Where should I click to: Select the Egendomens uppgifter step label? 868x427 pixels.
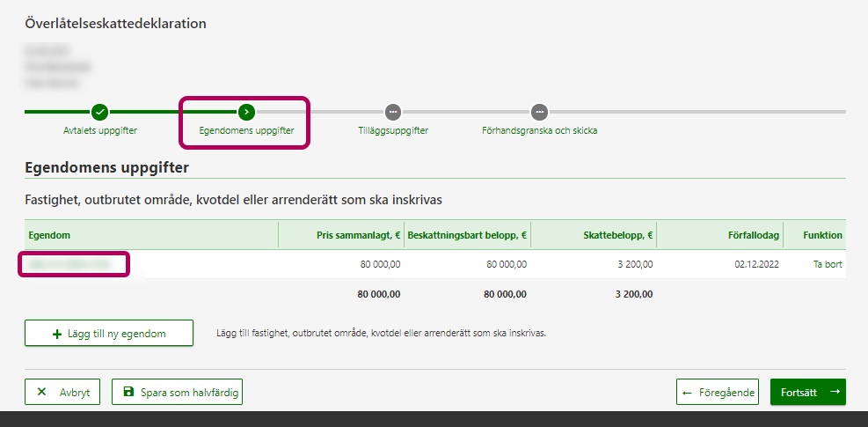[x=245, y=131]
